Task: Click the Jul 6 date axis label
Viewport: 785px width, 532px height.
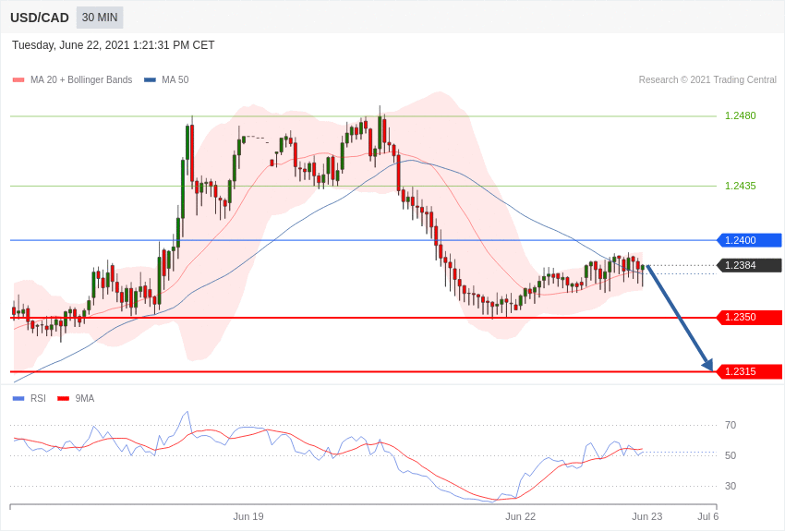Action: click(x=708, y=516)
